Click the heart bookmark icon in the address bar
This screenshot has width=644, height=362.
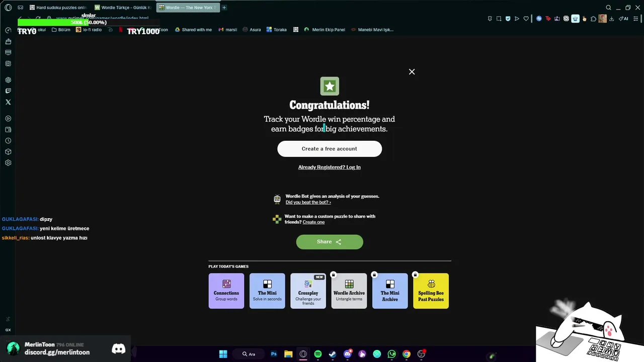[526, 19]
